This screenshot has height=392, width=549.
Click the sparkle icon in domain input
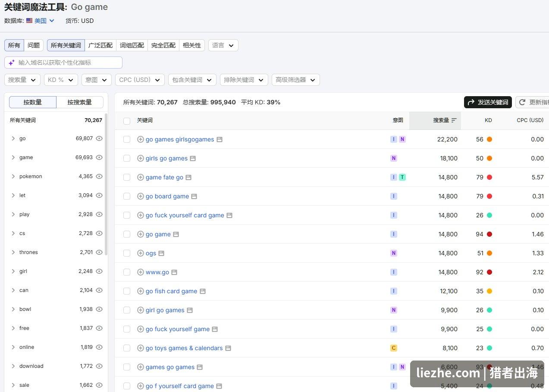click(12, 63)
